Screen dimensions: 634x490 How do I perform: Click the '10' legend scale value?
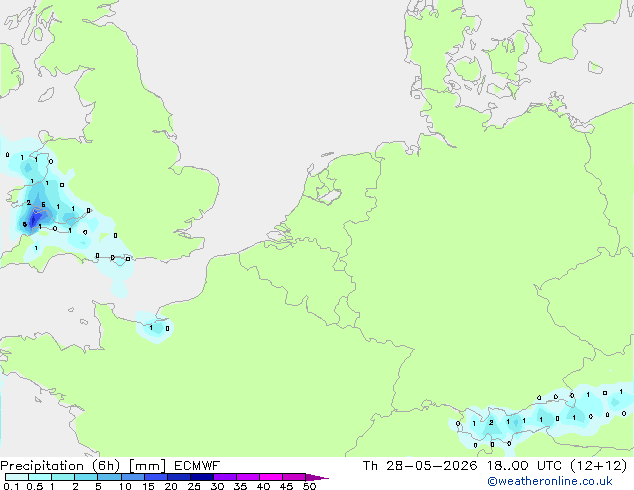[x=125, y=486]
